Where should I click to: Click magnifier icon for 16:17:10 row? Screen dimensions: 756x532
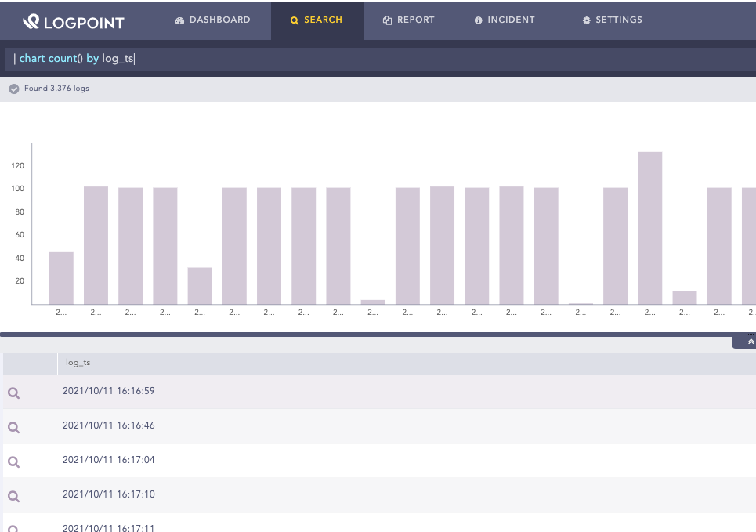coord(13,496)
